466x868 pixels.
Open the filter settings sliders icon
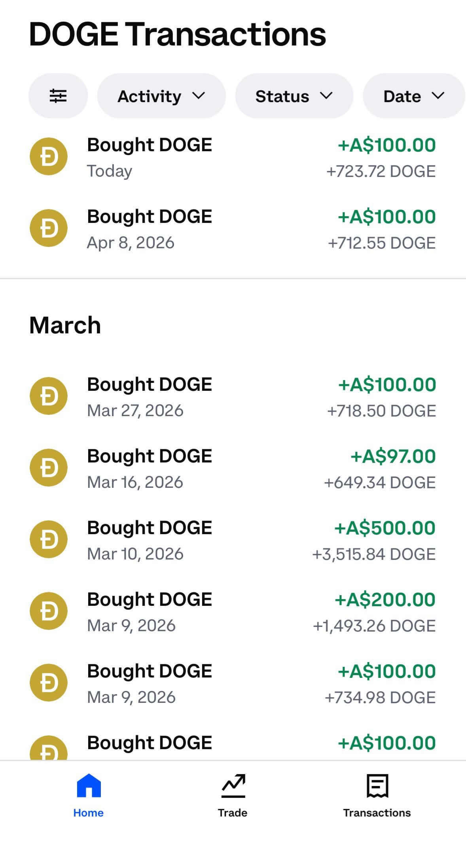tap(58, 96)
